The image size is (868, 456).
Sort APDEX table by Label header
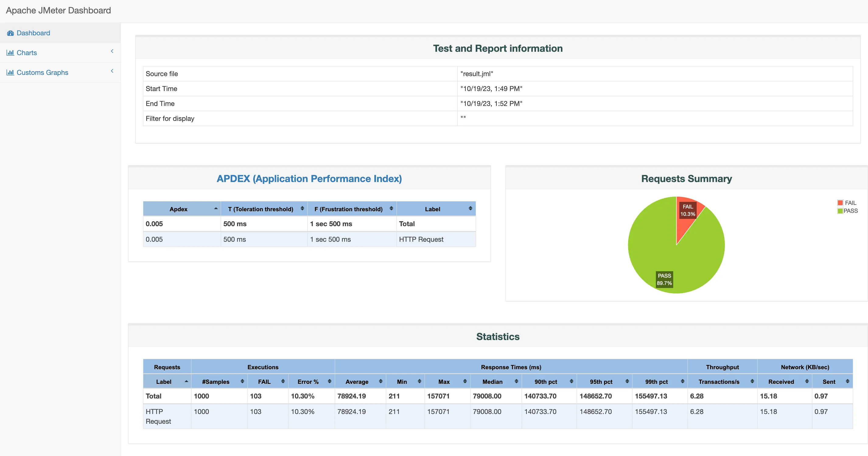point(432,209)
